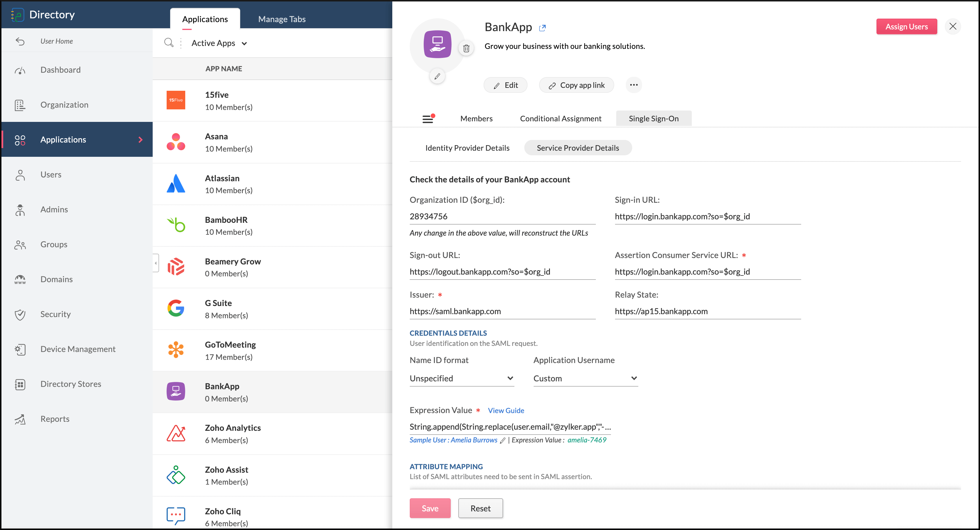
Task: Click the trash icon beside BankApp logo
Action: pos(466,48)
